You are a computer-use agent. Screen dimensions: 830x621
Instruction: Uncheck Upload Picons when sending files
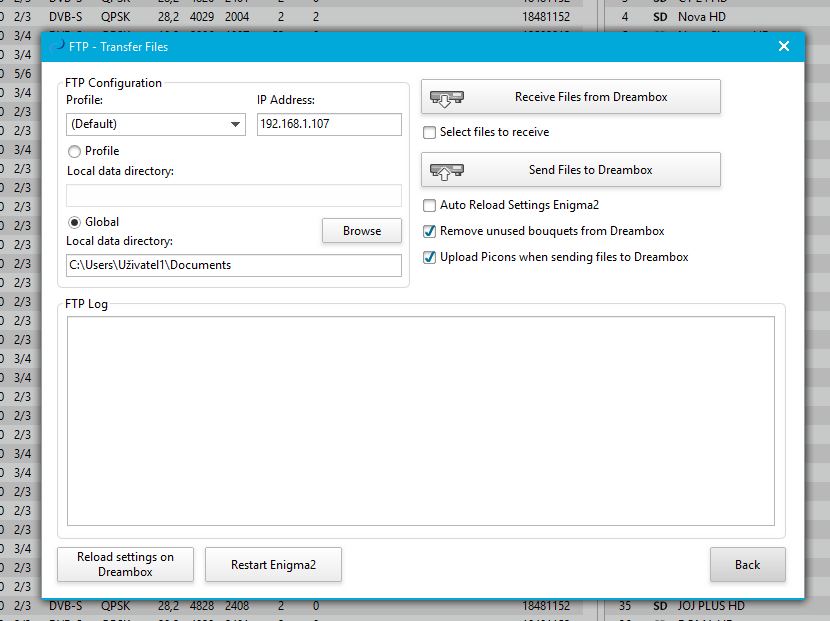(x=429, y=257)
